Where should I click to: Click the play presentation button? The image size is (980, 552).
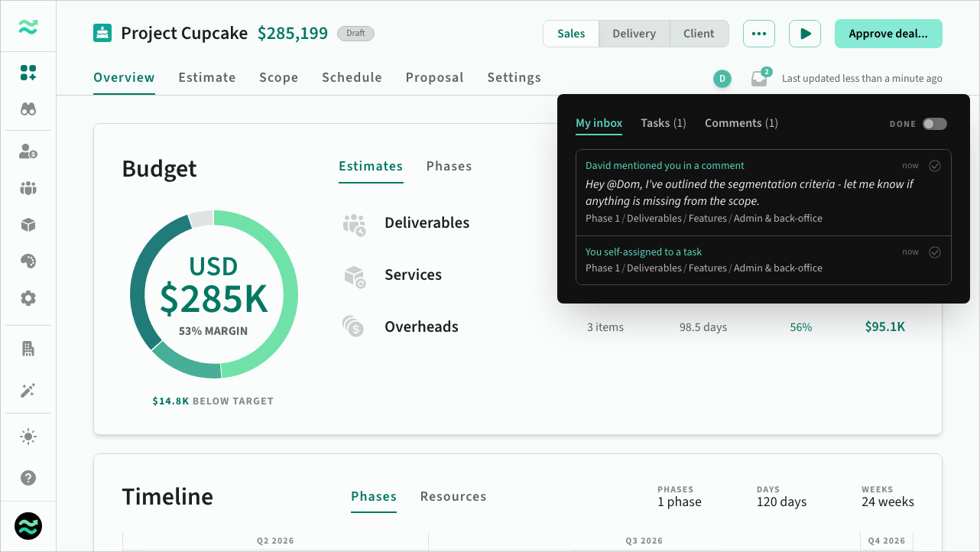804,34
